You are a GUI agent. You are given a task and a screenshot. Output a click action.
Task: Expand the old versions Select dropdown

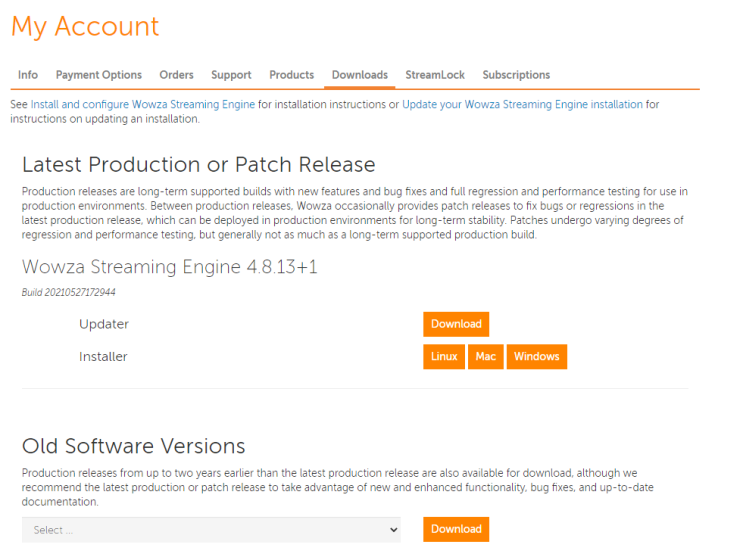click(211, 530)
